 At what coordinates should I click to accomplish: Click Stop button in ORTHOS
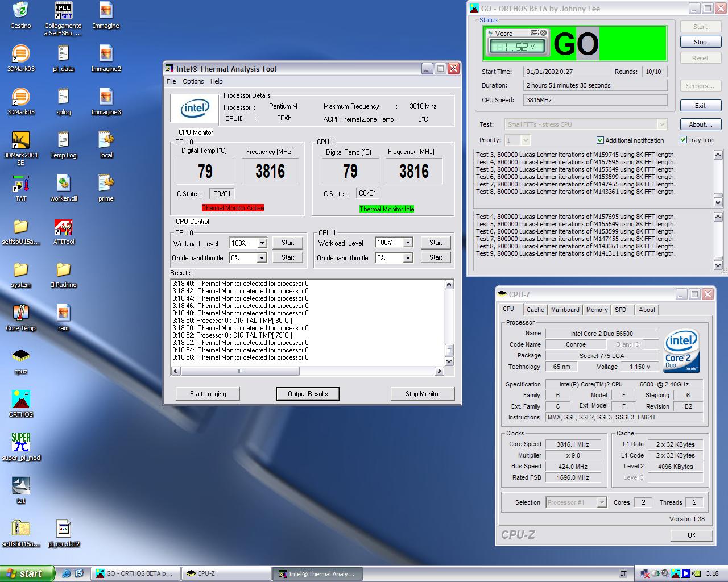[700, 42]
